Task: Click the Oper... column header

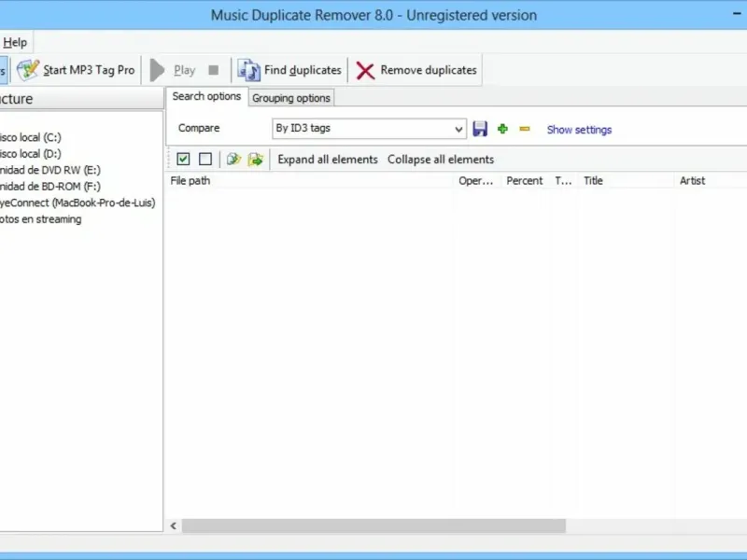Action: click(x=476, y=181)
